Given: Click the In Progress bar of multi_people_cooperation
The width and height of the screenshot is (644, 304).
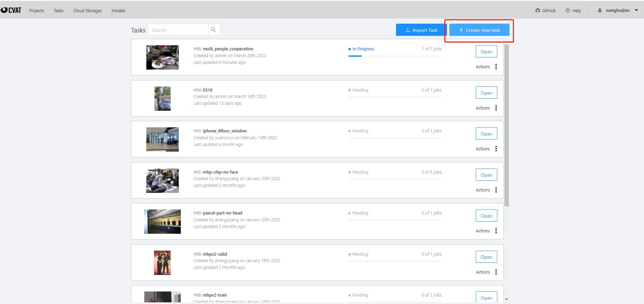Looking at the screenshot, I should pos(395,56).
